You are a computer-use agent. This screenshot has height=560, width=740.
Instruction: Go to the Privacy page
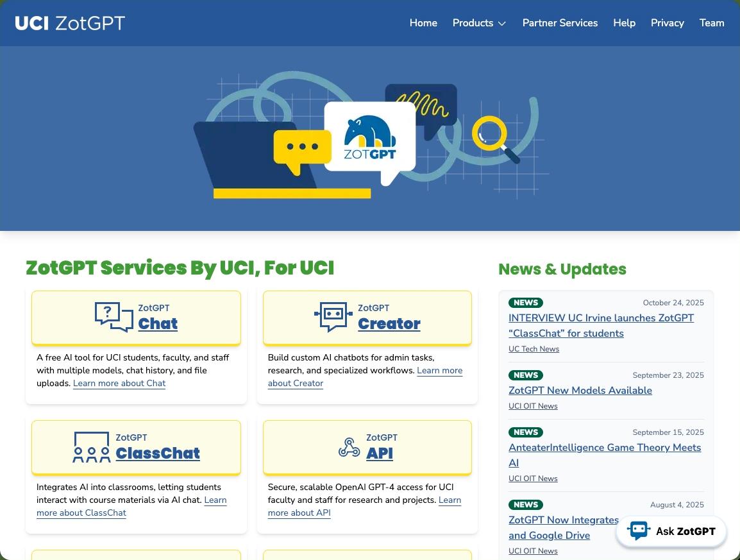tap(668, 22)
